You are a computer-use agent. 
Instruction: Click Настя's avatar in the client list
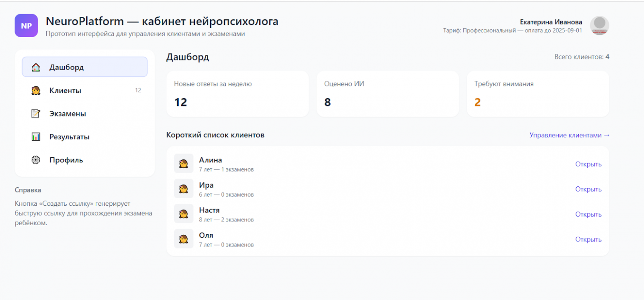coord(184,214)
